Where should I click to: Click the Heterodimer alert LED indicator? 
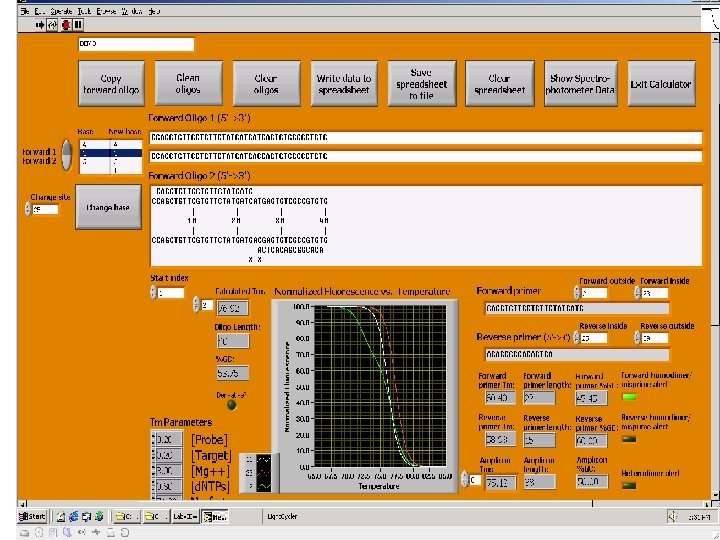point(630,485)
